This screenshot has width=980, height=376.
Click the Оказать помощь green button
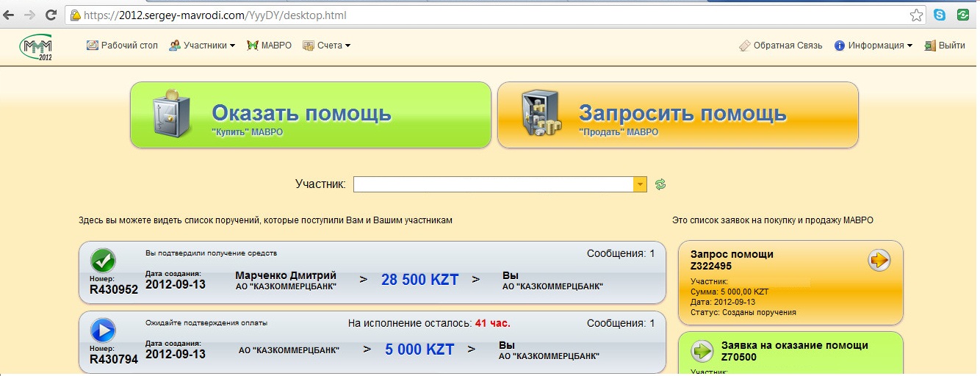click(311, 115)
